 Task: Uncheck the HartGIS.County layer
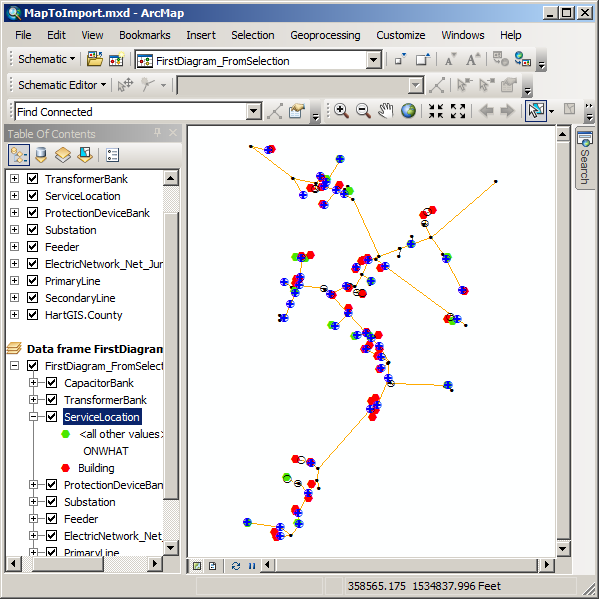32,314
